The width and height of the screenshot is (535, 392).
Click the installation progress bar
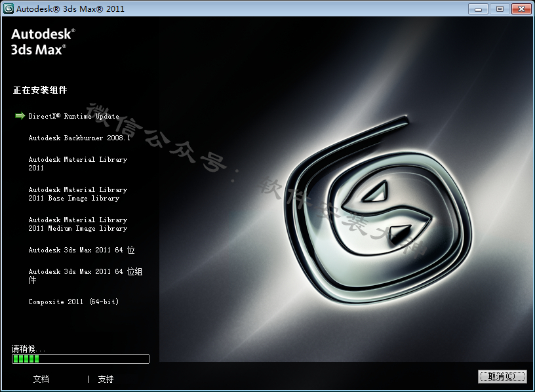[81, 359]
